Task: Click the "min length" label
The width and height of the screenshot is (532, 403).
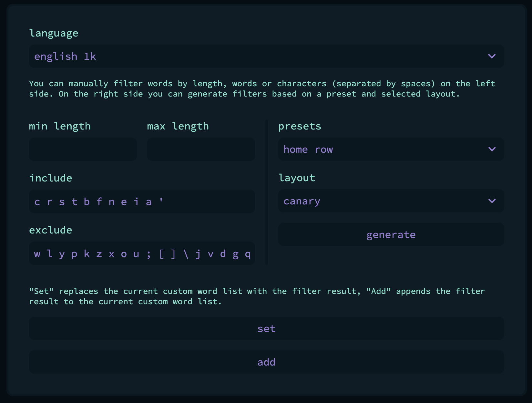Action: tap(60, 126)
